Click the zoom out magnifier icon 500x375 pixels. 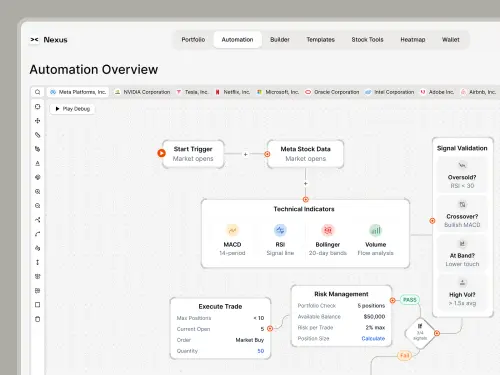pos(37,206)
